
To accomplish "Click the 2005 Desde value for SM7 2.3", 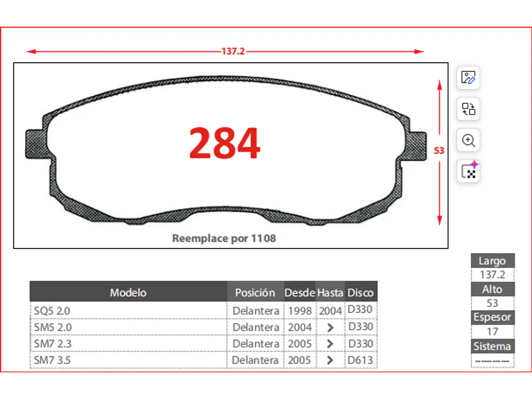I will pyautogui.click(x=300, y=343).
